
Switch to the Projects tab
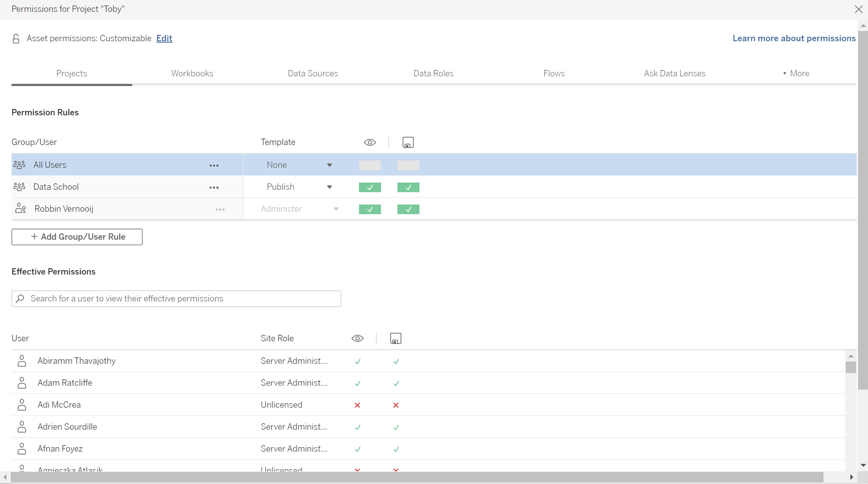(x=72, y=73)
